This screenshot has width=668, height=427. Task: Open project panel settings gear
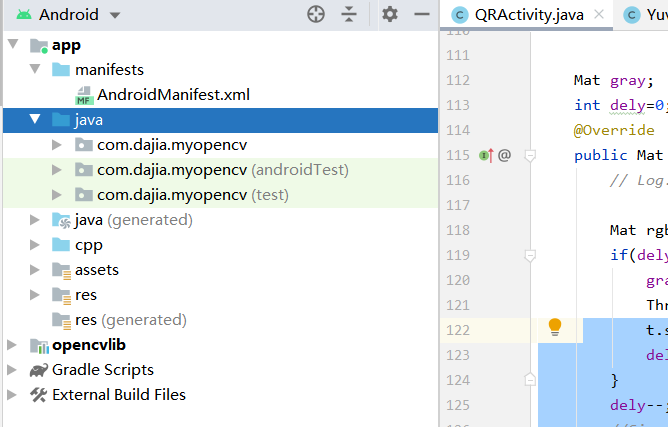390,14
